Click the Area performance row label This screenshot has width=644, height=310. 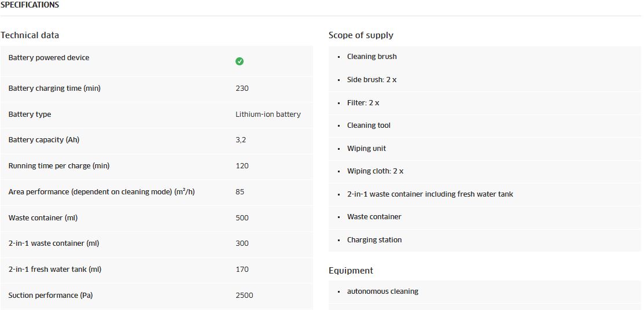coord(101,192)
